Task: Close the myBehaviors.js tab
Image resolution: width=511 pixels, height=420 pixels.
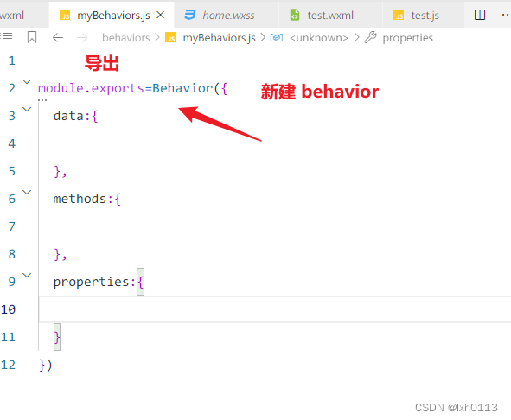Action: pyautogui.click(x=160, y=15)
